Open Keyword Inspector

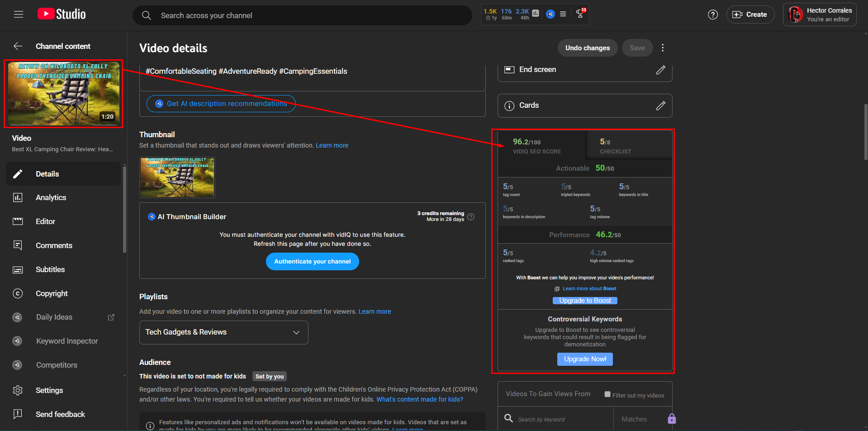pos(63,341)
